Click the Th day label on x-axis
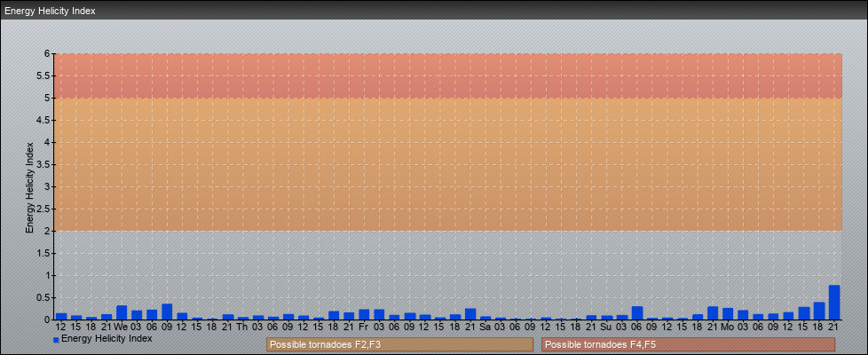The image size is (868, 355). coord(242,327)
